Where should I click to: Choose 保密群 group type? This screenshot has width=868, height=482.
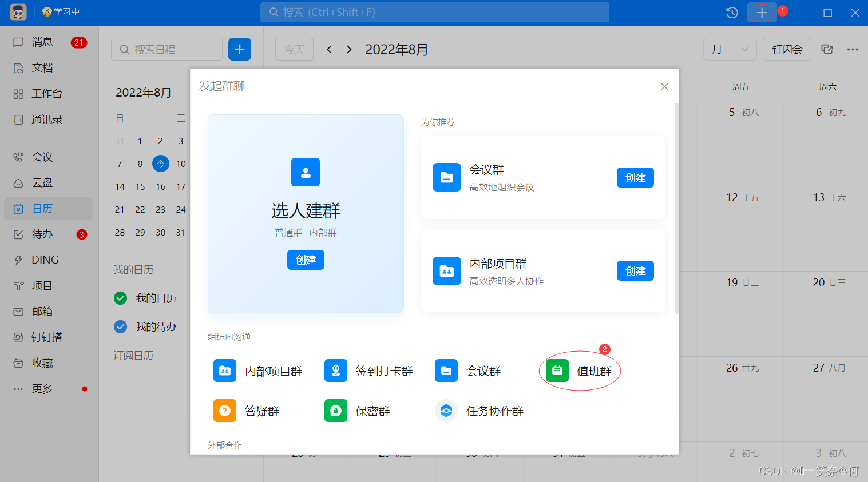tap(358, 411)
